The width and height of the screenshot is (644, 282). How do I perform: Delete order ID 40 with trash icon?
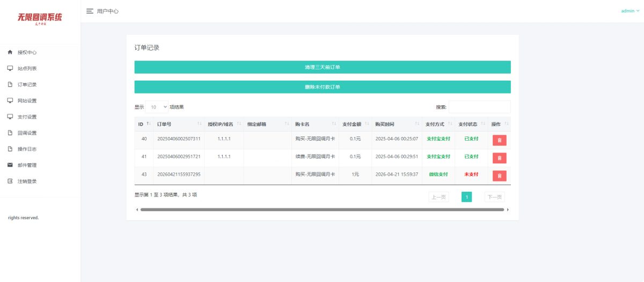[x=499, y=140]
